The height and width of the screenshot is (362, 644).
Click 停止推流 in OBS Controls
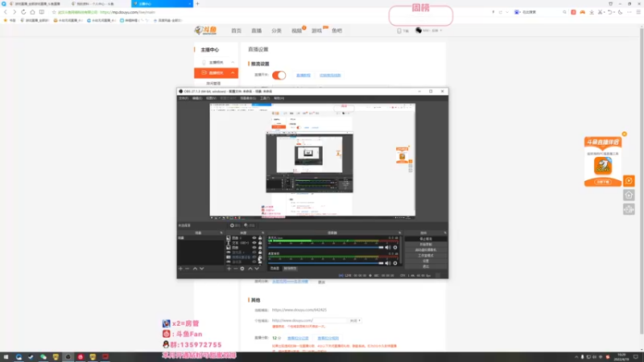click(x=426, y=239)
